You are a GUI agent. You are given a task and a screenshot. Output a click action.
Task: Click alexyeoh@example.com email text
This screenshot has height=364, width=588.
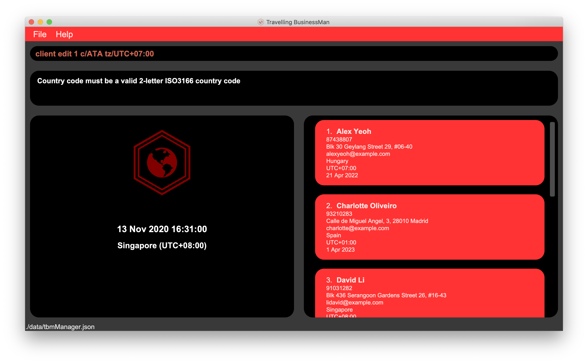[x=358, y=154]
